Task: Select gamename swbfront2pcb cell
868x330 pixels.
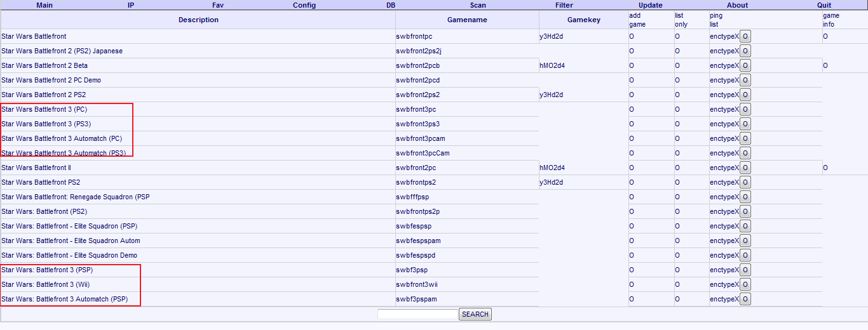Action: [x=417, y=66]
